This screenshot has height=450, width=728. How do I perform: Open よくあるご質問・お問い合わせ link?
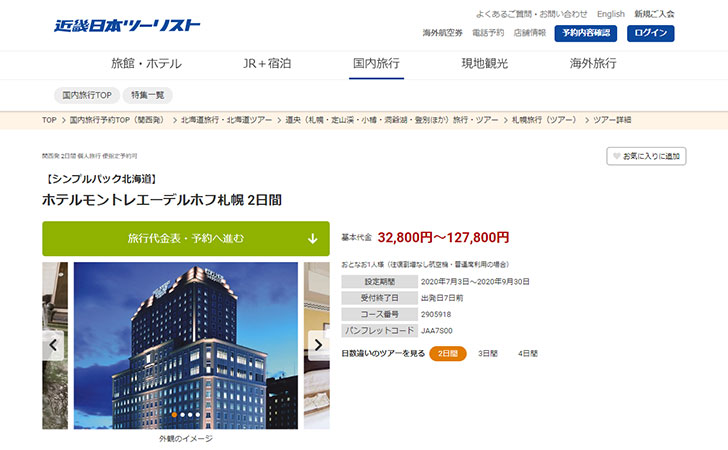(x=531, y=14)
